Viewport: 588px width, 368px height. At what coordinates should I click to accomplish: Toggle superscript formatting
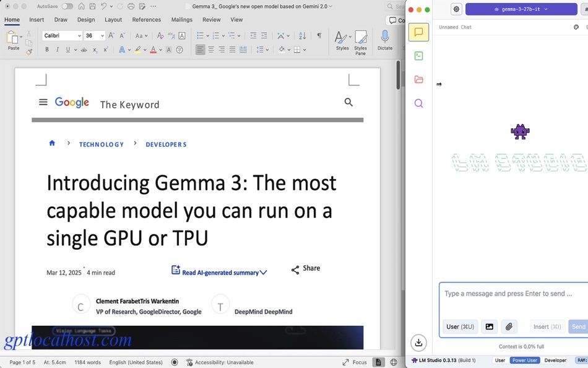(x=106, y=50)
